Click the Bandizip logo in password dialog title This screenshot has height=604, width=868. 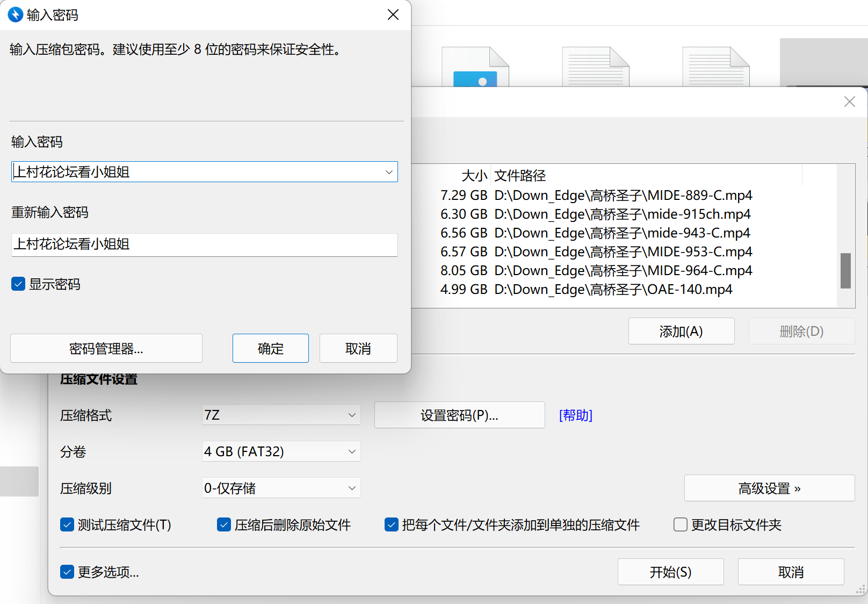pyautogui.click(x=16, y=15)
